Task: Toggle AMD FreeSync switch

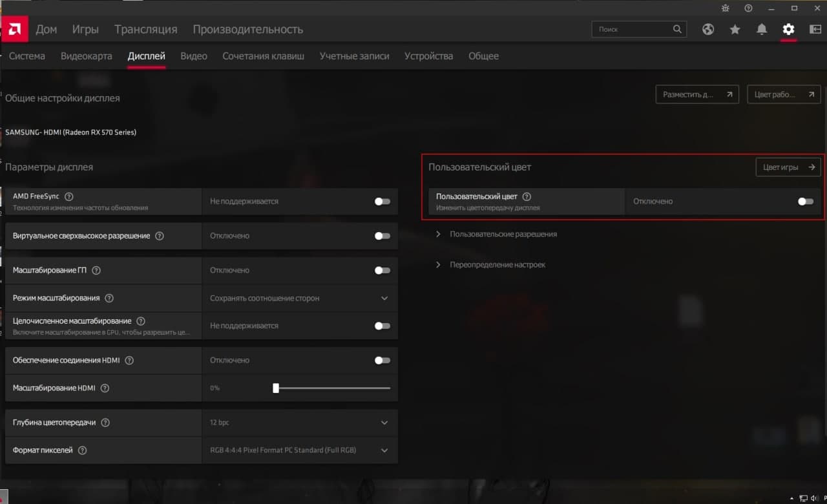Action: 382,202
